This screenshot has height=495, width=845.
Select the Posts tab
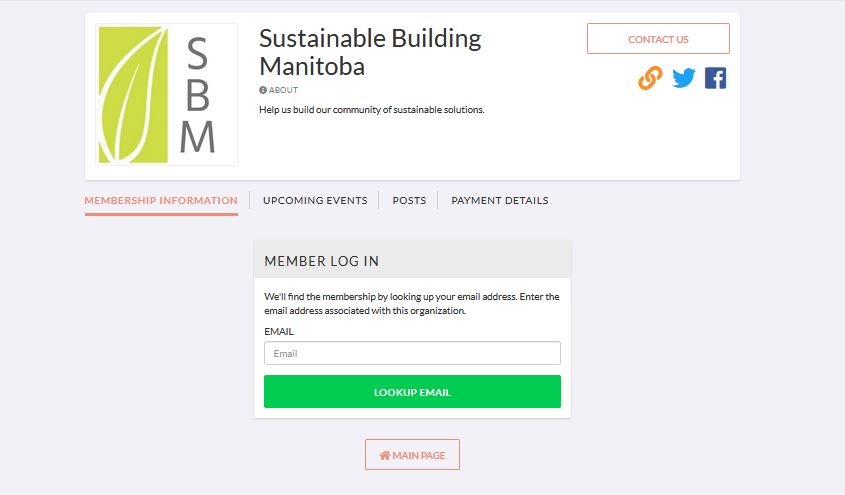coord(409,200)
